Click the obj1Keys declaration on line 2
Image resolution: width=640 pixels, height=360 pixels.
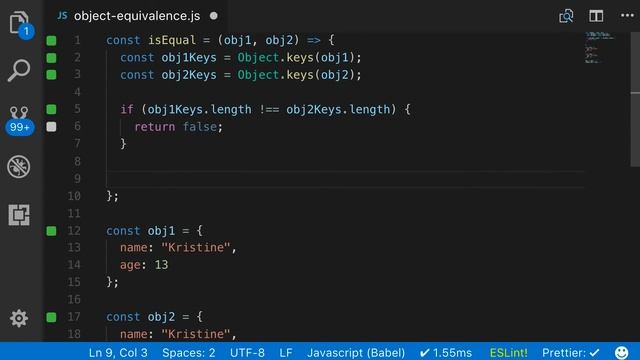click(189, 58)
